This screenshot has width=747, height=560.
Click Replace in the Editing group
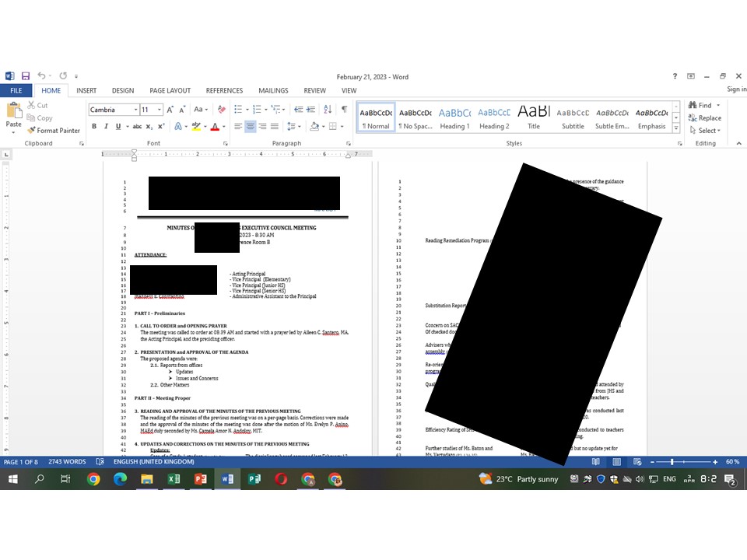pos(705,118)
